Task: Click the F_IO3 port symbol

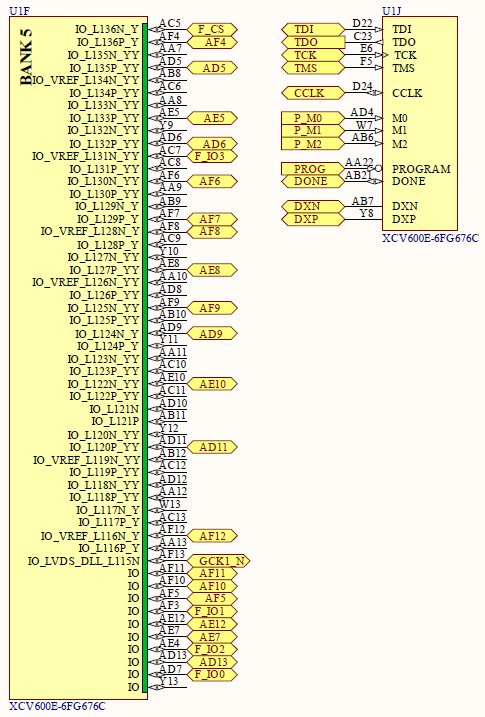Action: pyautogui.click(x=212, y=156)
